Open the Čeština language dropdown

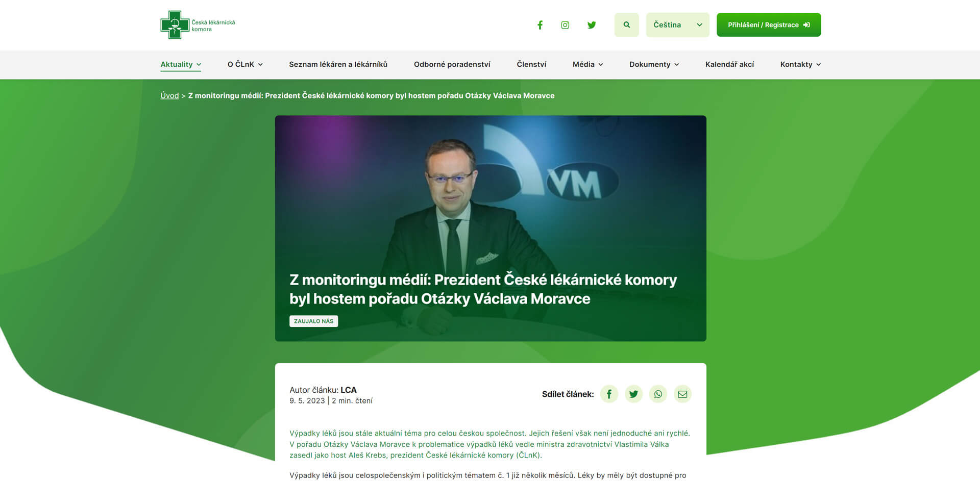[x=677, y=25]
